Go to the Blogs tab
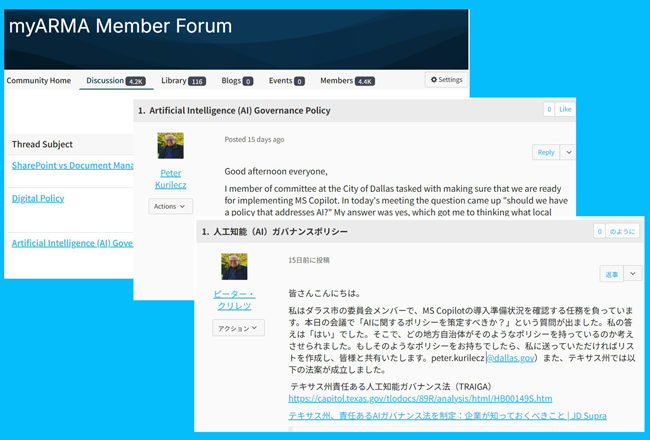Image resolution: width=650 pixels, height=440 pixels. (237, 80)
